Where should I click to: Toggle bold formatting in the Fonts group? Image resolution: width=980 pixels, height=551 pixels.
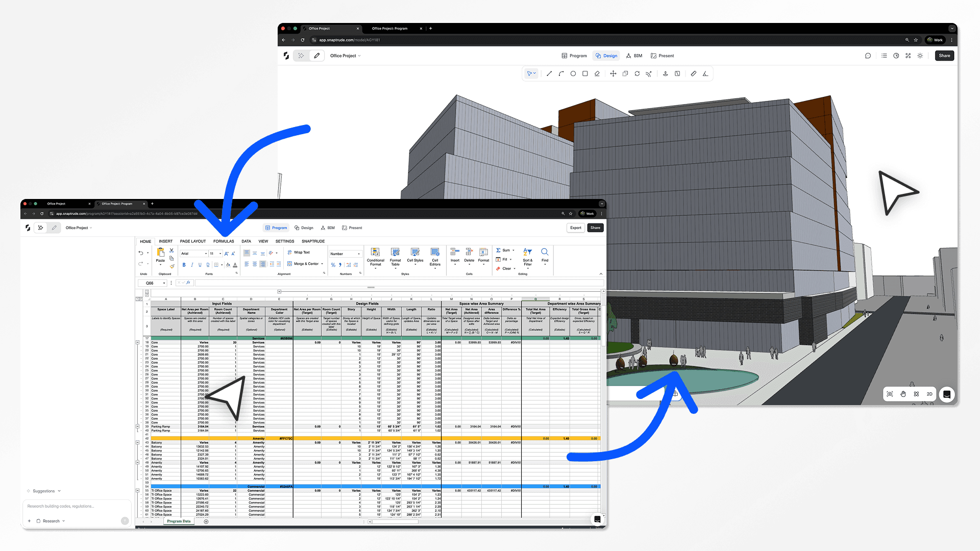coord(184,265)
